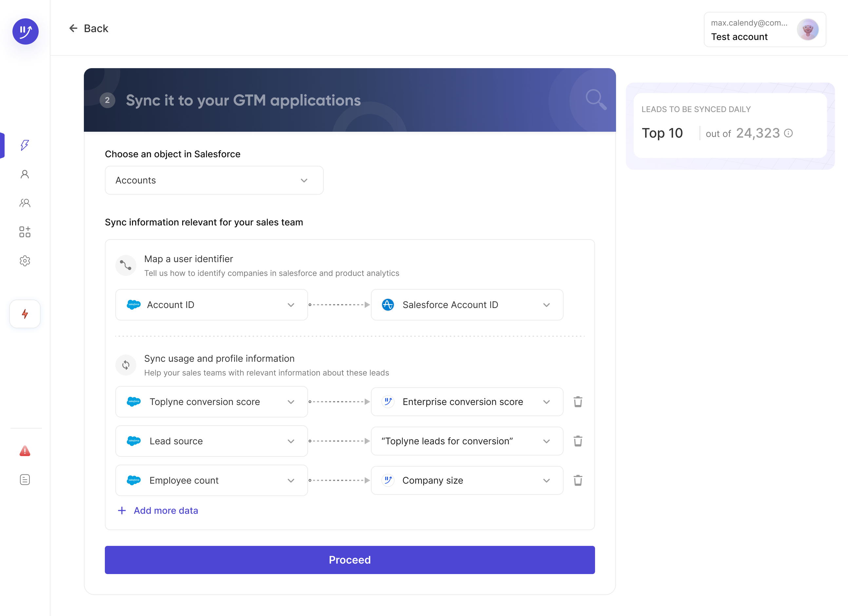Screen dimensions: 848x616
Task: Open the document notes sidebar icon
Action: [x=25, y=480]
